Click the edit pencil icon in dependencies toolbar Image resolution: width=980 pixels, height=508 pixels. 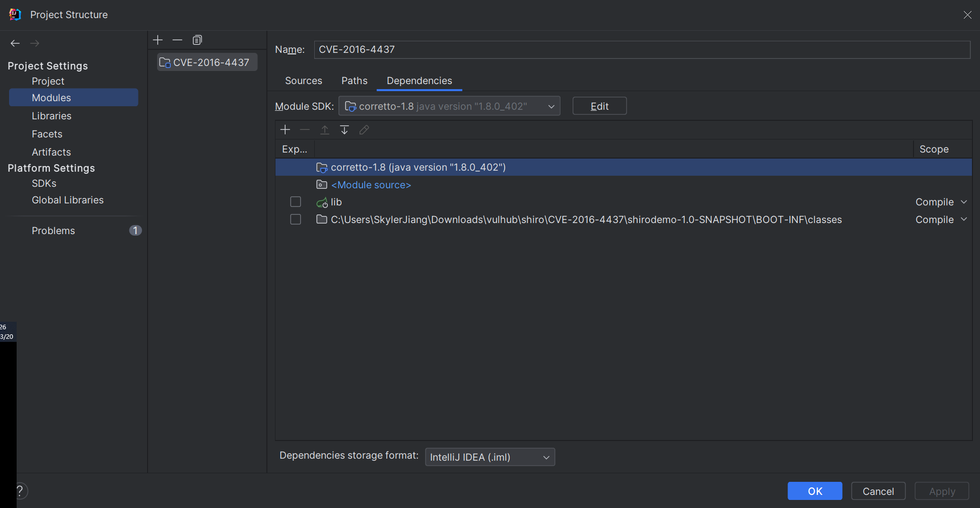coord(364,130)
